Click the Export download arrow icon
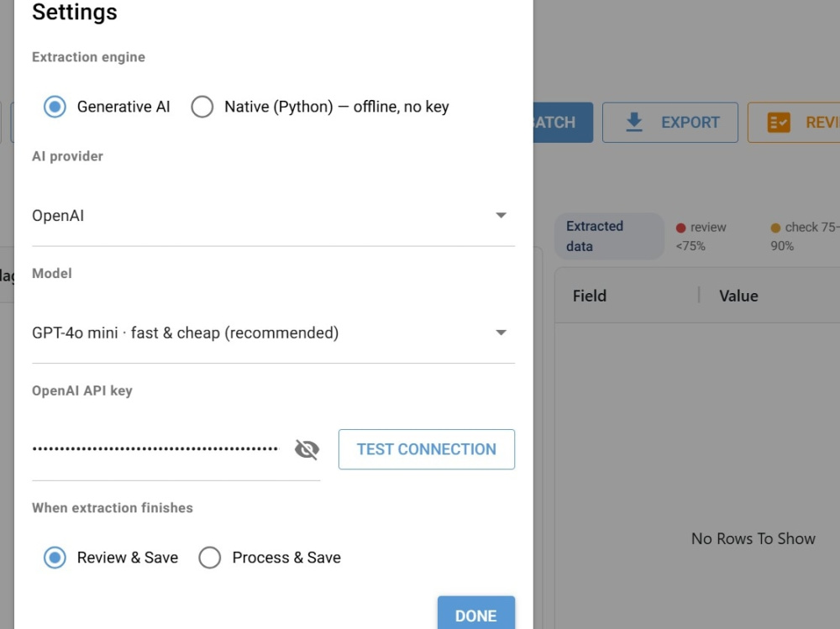 pyautogui.click(x=634, y=122)
